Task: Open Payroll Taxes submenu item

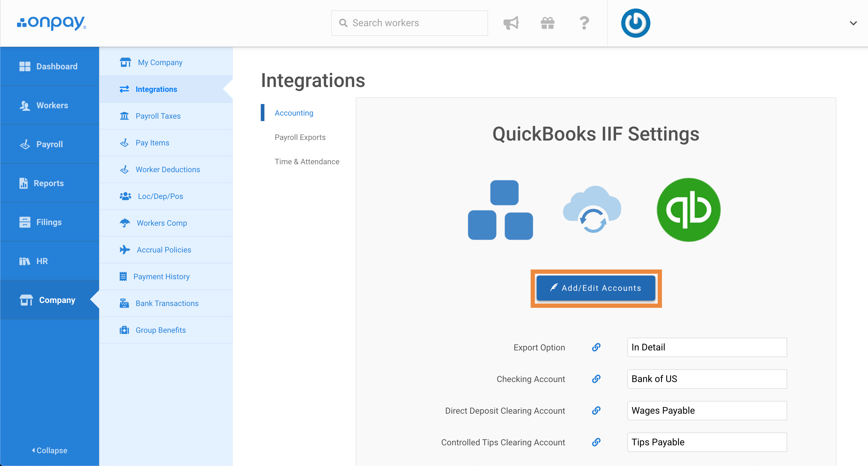Action: click(166, 116)
